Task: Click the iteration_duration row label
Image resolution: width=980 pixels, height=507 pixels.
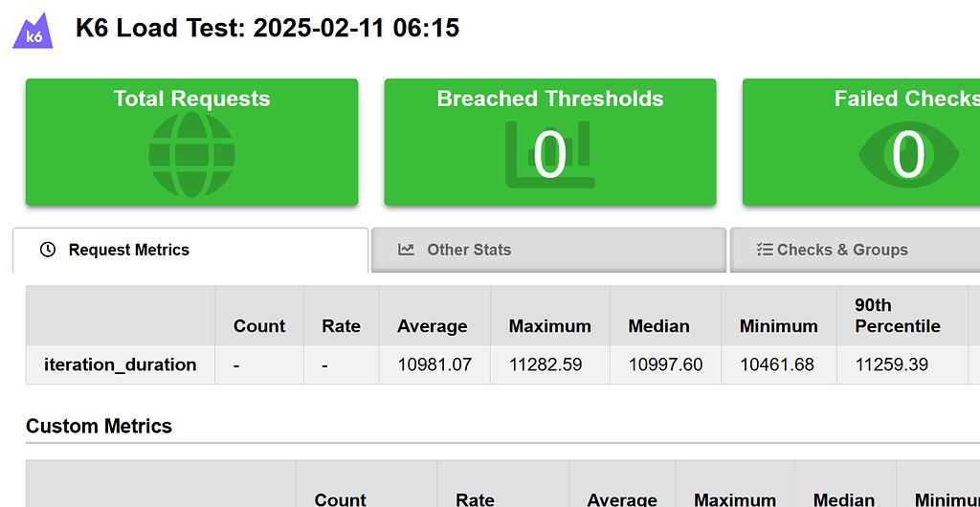Action: click(x=120, y=364)
